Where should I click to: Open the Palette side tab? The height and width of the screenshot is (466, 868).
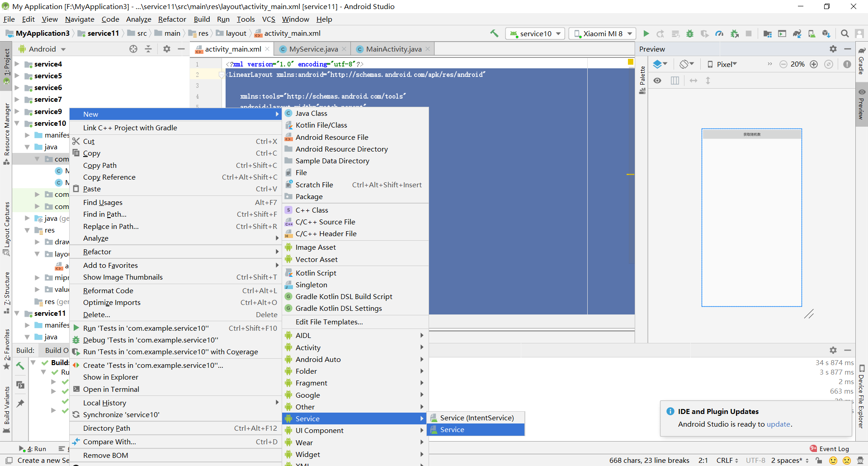tap(642, 80)
